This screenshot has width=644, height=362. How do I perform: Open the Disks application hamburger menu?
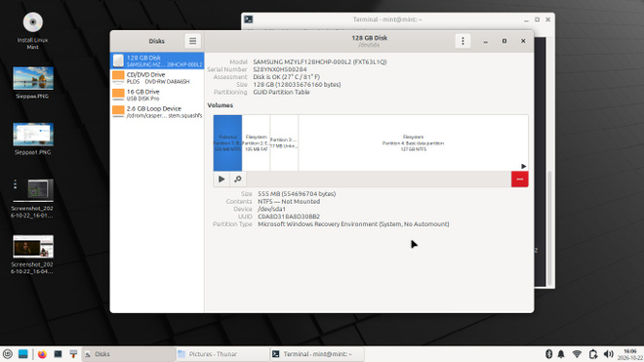coord(192,41)
